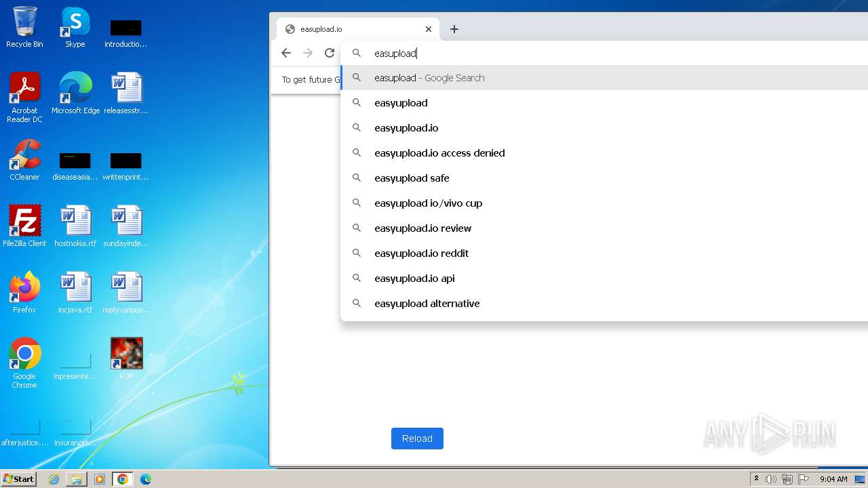Open the inpresente... desktop file
This screenshot has height=488, width=868.
[75, 365]
